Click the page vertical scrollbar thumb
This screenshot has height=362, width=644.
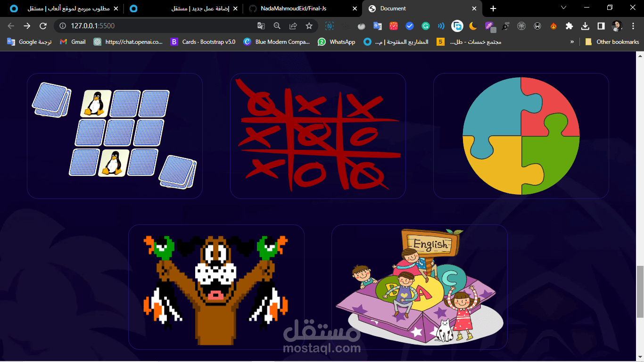coord(640,292)
